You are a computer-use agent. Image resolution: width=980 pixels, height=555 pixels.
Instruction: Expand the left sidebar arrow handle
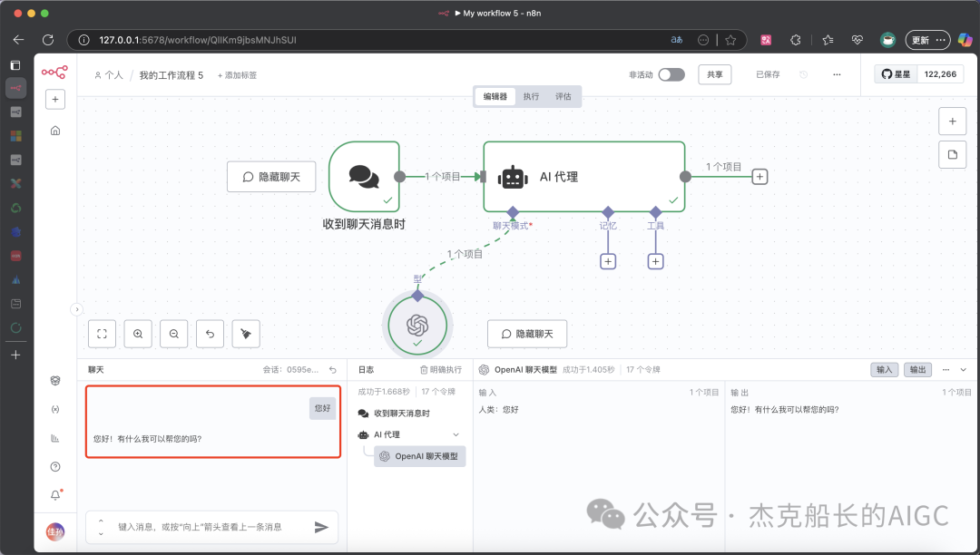tap(76, 309)
